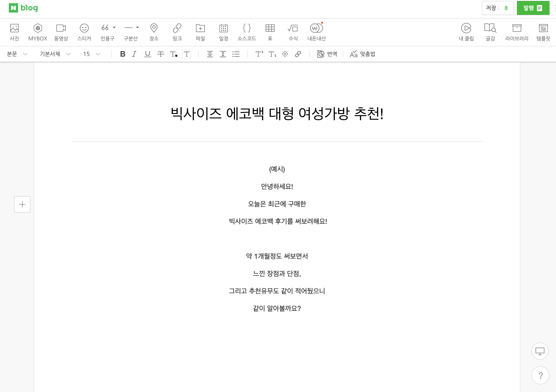Open the font size 15 dropdown
This screenshot has height=392, width=556.
(x=92, y=54)
